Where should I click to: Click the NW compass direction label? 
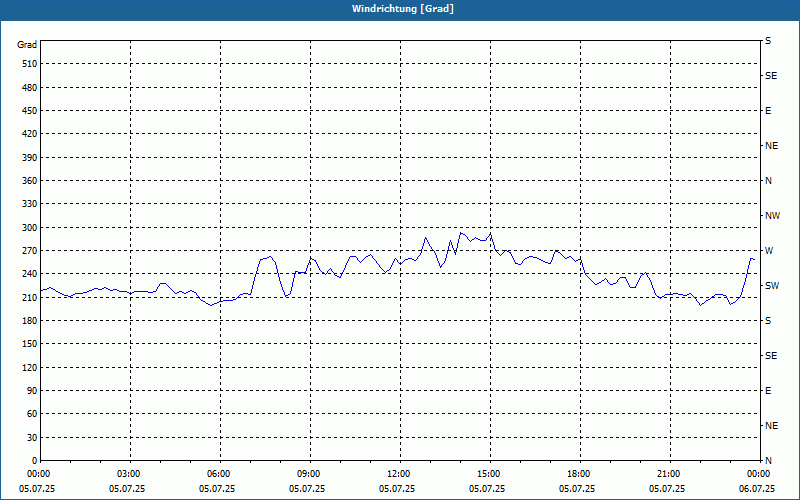(x=772, y=216)
